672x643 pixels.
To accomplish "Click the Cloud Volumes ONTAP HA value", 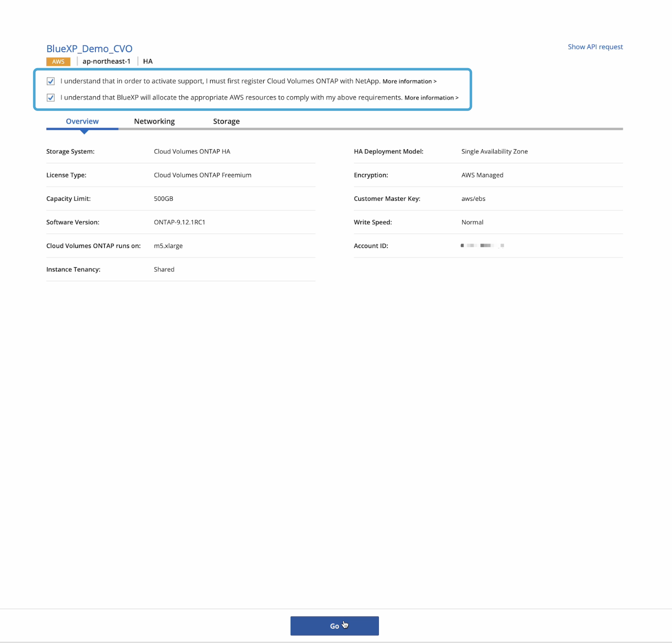I will 192,151.
